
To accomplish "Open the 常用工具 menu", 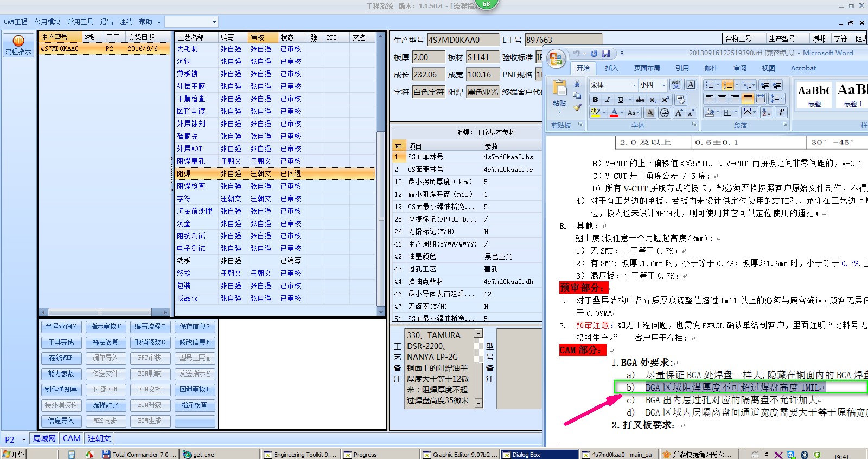I will (80, 22).
